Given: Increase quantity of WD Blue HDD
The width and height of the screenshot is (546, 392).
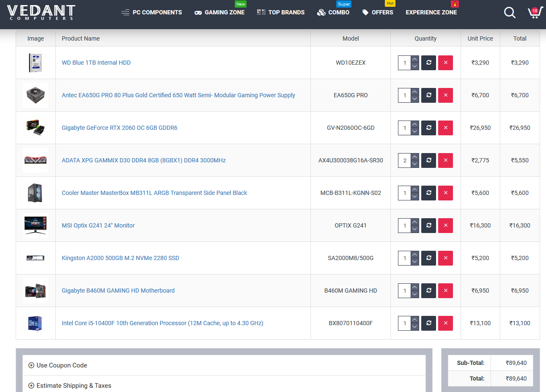Looking at the screenshot, I should 415,59.
